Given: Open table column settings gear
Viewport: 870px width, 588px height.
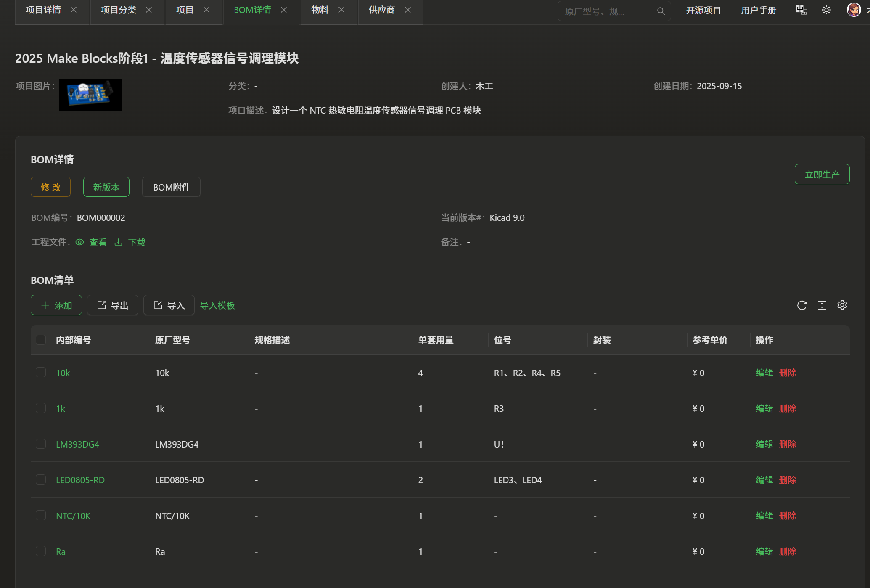Looking at the screenshot, I should [842, 305].
